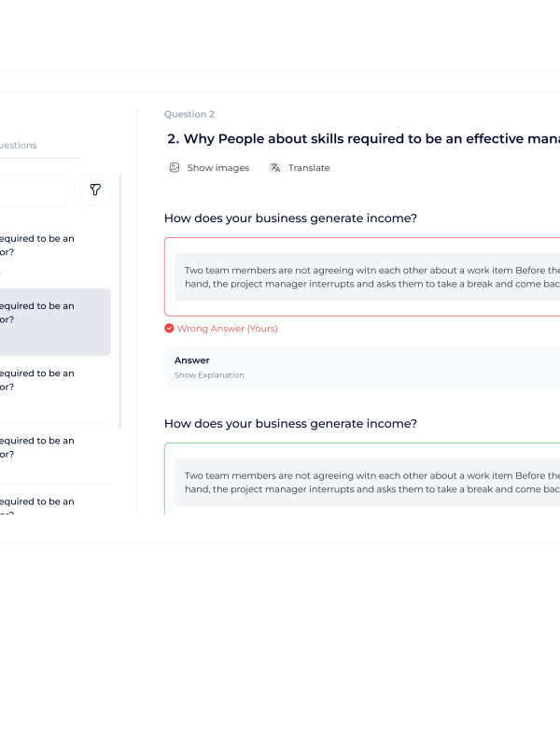Click the sidebar question list scrollbar

tap(119, 299)
